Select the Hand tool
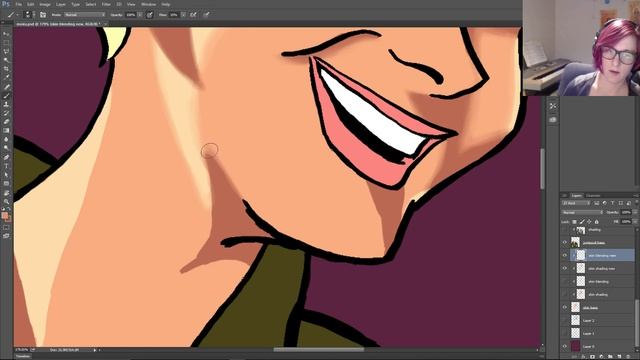 6,193
